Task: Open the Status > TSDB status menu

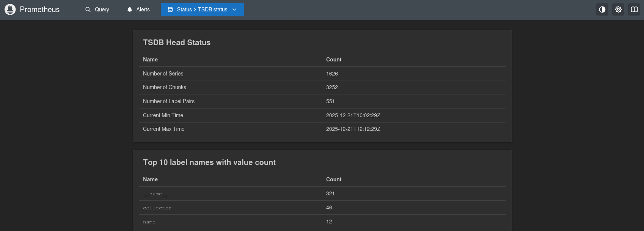Action: [202, 9]
